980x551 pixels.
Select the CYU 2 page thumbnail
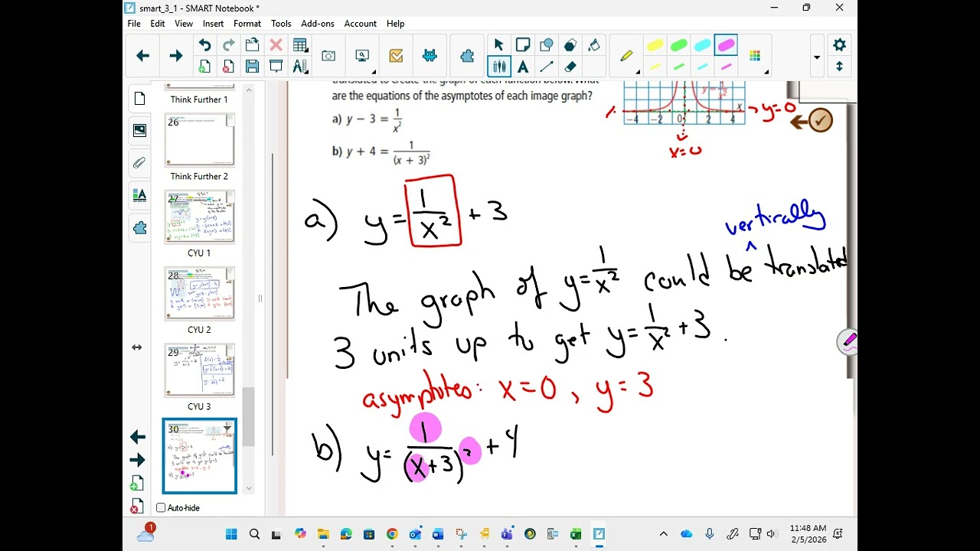coord(199,294)
